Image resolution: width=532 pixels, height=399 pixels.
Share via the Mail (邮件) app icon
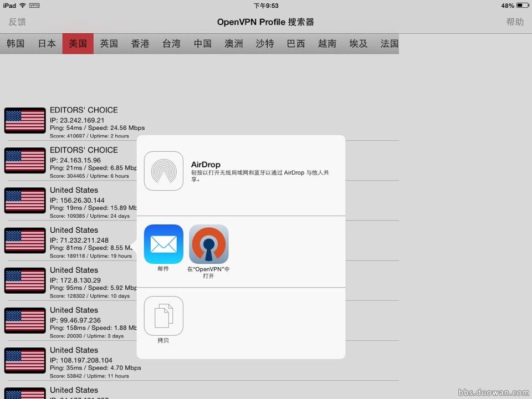coord(163,244)
